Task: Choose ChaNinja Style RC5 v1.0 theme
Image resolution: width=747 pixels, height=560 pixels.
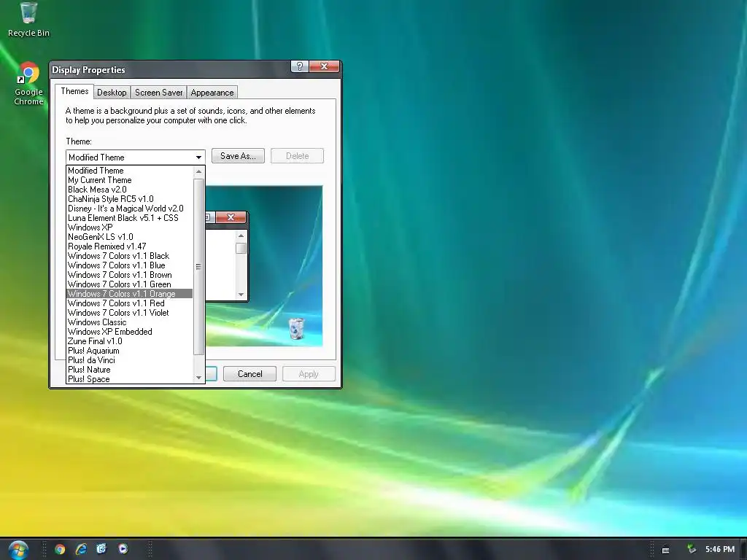Action: (x=130, y=199)
